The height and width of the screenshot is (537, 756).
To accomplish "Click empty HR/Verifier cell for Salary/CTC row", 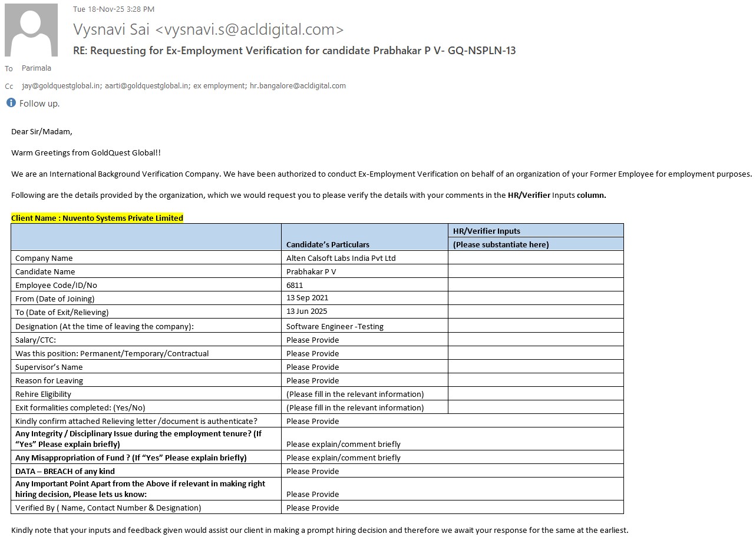I will (535, 340).
